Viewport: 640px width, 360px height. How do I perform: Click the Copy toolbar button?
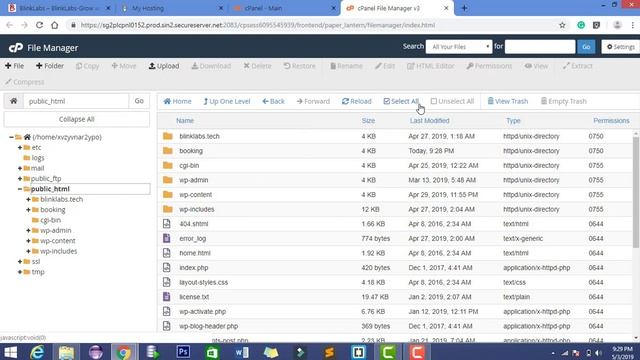click(x=87, y=66)
